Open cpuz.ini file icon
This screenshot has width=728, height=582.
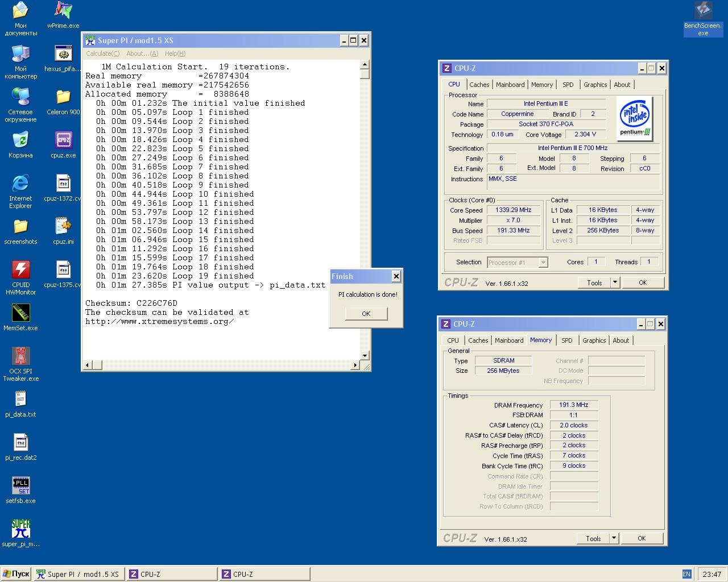tap(63, 231)
